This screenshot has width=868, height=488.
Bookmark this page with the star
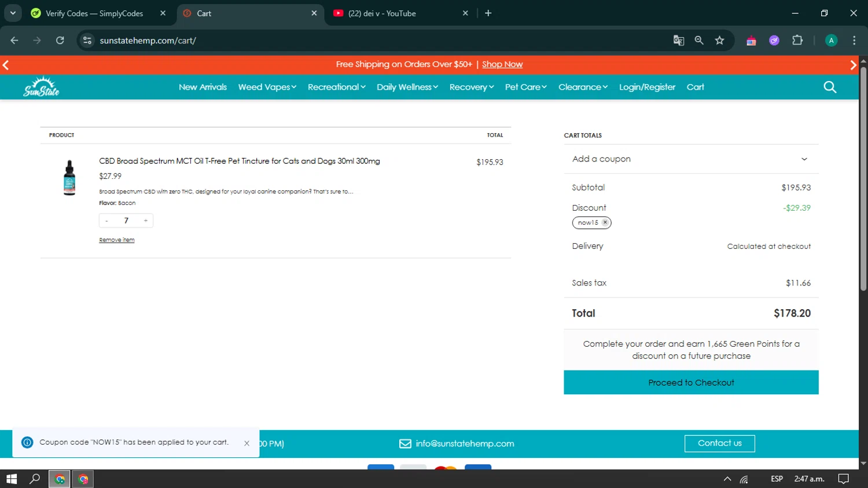[719, 41]
